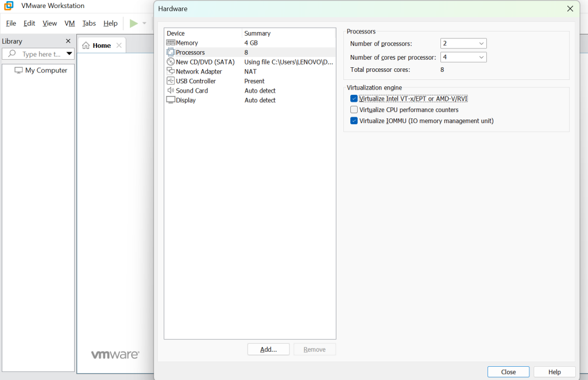Image resolution: width=588 pixels, height=380 pixels.
Task: Click the Memory device icon
Action: click(x=171, y=43)
